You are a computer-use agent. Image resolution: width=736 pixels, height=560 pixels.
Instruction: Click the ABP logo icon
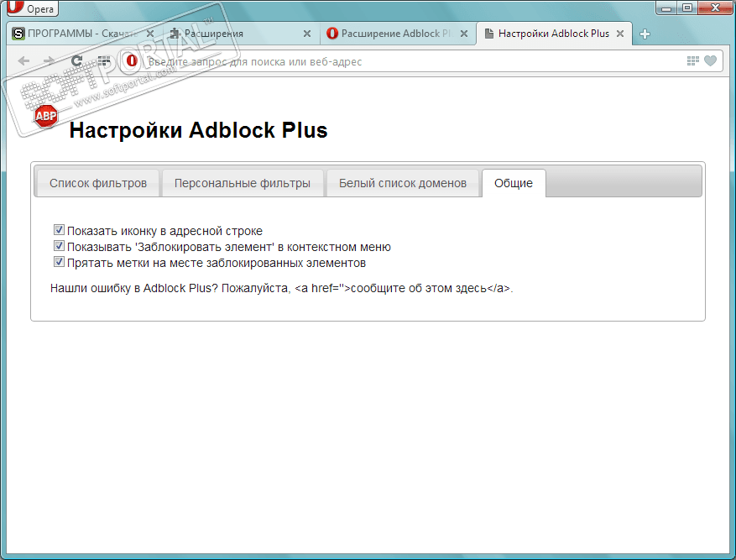(46, 116)
